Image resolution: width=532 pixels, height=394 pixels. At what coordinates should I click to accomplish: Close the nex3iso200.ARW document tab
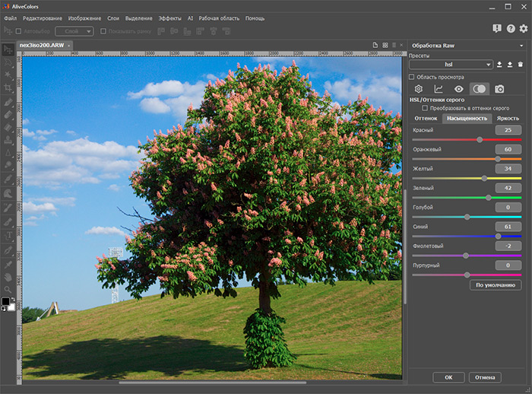point(69,46)
